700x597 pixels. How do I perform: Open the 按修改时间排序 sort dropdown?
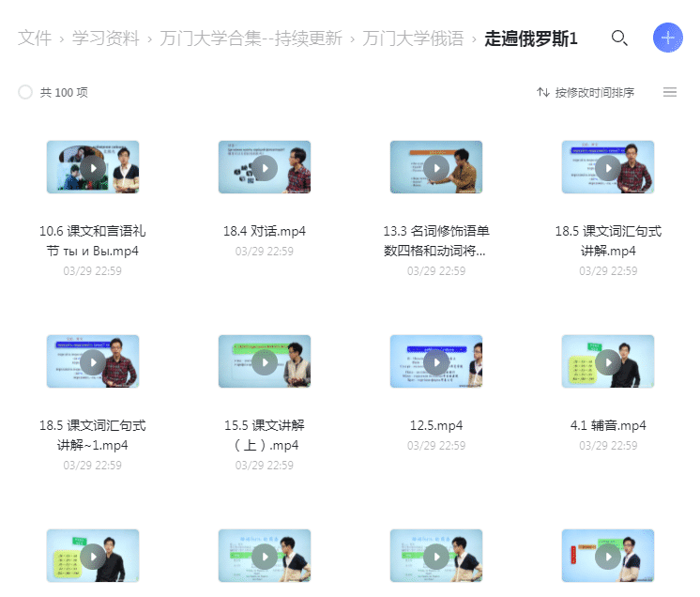586,92
